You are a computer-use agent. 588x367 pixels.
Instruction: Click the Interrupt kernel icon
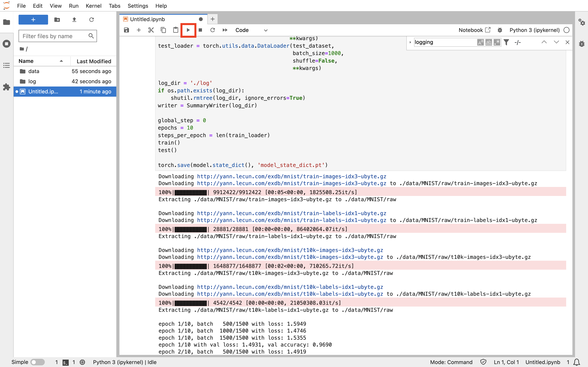[201, 30]
